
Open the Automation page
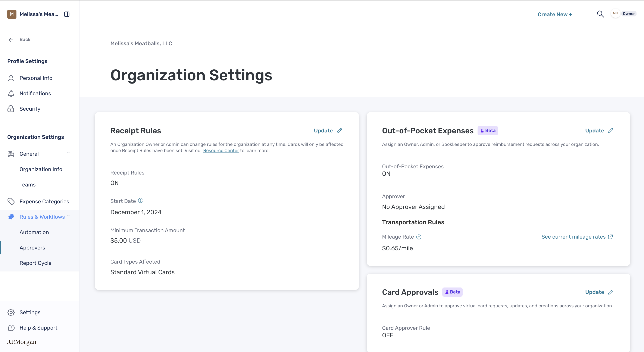click(34, 232)
